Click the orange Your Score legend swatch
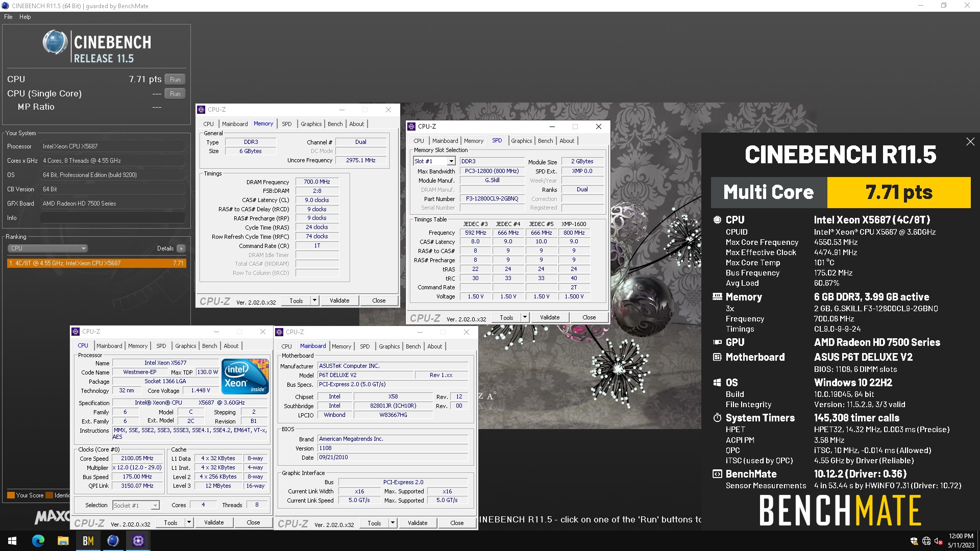 (11, 495)
